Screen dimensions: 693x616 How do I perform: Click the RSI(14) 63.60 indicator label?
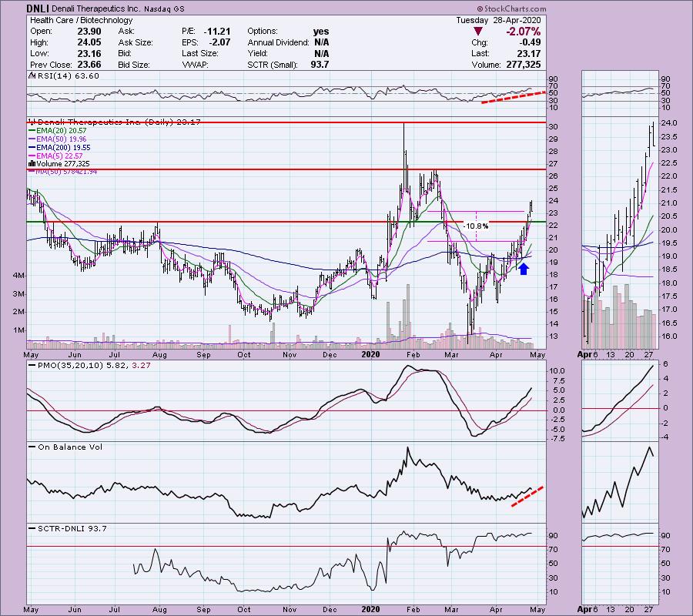(65, 76)
